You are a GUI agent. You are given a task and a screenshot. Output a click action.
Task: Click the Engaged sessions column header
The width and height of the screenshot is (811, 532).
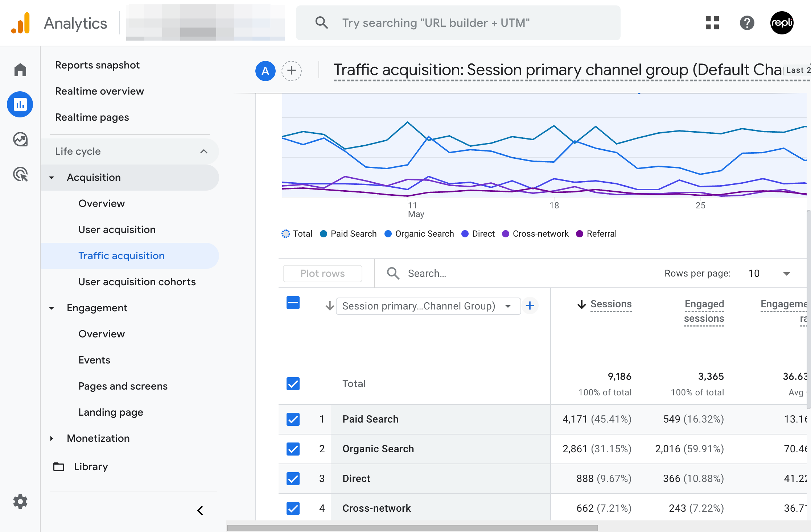[x=704, y=311]
